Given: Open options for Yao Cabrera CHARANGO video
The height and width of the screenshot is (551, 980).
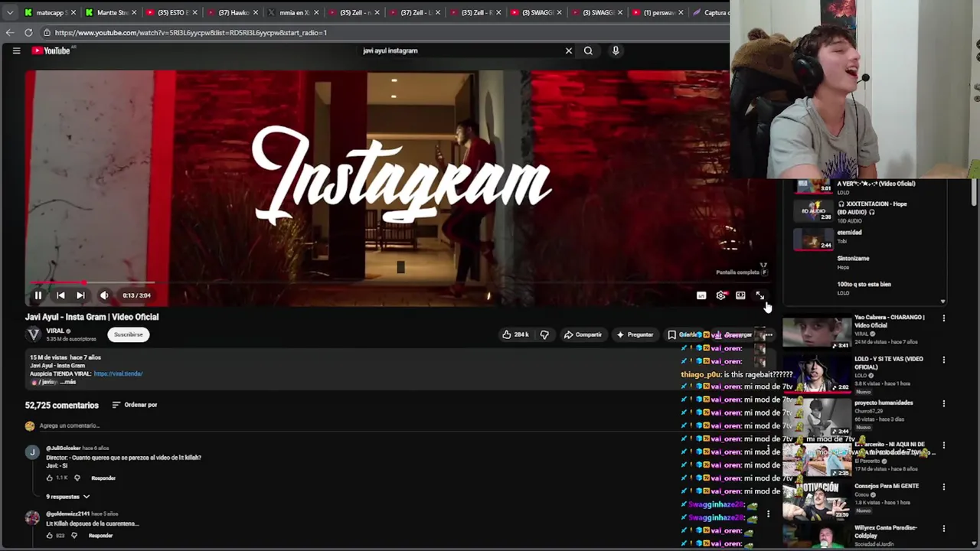Looking at the screenshot, I should (x=943, y=318).
